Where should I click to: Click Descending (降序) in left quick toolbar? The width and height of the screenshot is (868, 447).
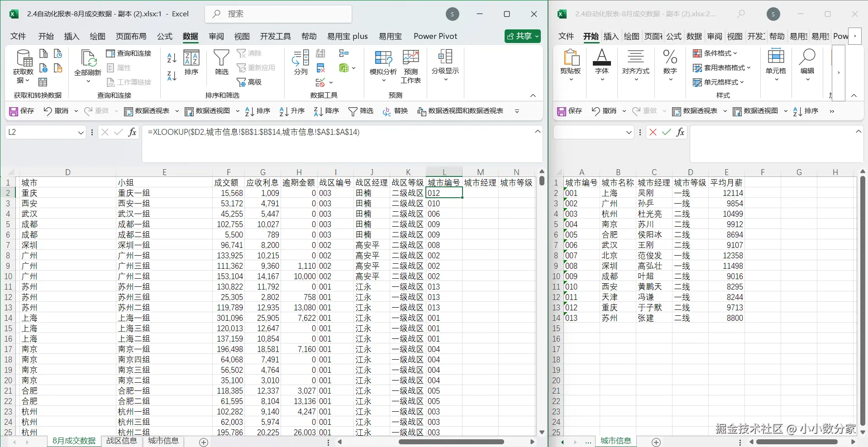326,111
